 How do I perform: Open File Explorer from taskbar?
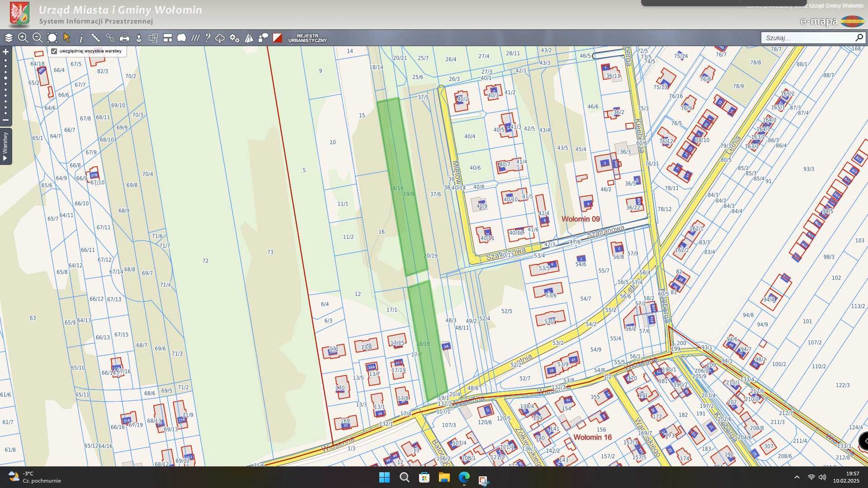tap(444, 477)
